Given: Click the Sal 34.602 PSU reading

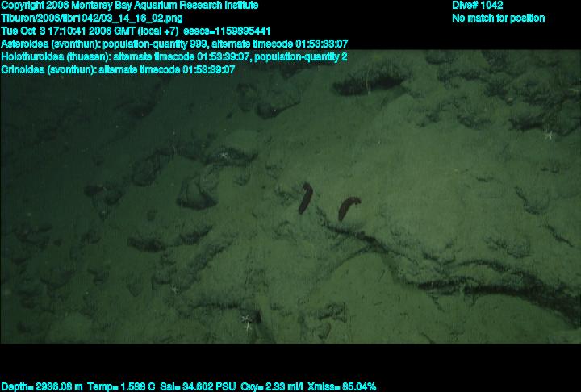Looking at the screenshot, I should tap(199, 386).
